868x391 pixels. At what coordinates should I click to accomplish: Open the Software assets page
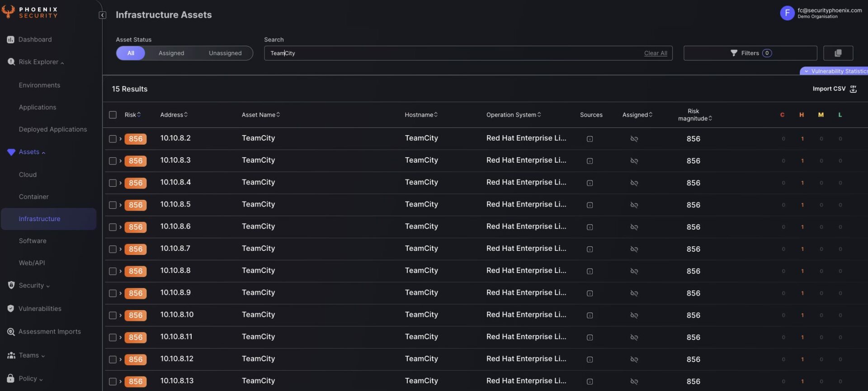pyautogui.click(x=33, y=241)
